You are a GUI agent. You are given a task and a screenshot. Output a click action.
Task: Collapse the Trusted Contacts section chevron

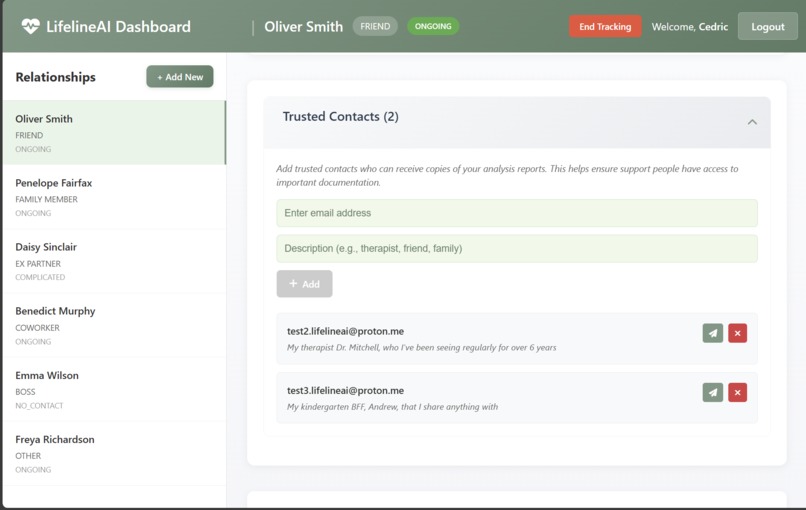point(752,122)
